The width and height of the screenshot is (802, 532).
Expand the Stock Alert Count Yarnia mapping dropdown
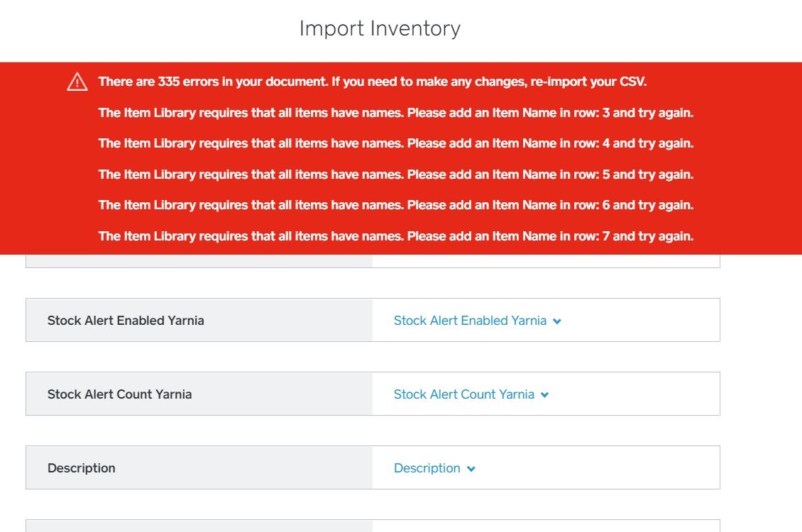(x=463, y=394)
